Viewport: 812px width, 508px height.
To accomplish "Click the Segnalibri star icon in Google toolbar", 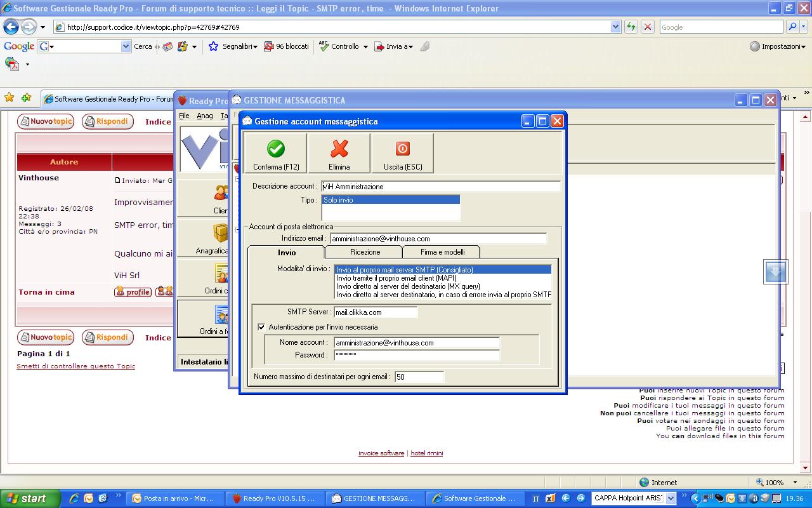I will 213,46.
